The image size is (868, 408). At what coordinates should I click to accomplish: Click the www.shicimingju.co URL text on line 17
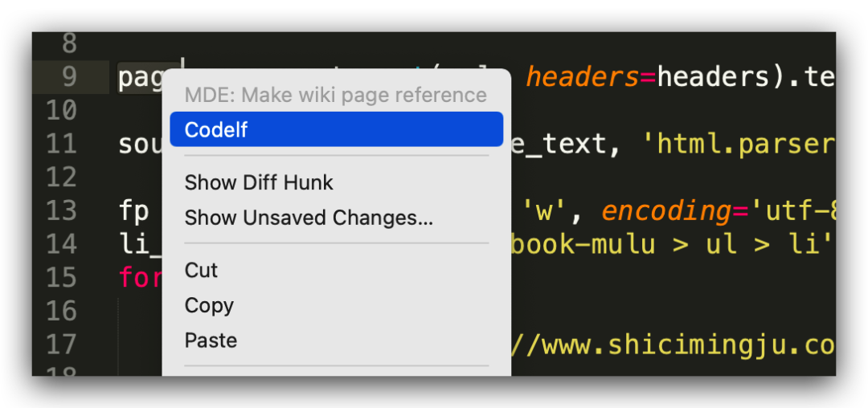tap(682, 345)
